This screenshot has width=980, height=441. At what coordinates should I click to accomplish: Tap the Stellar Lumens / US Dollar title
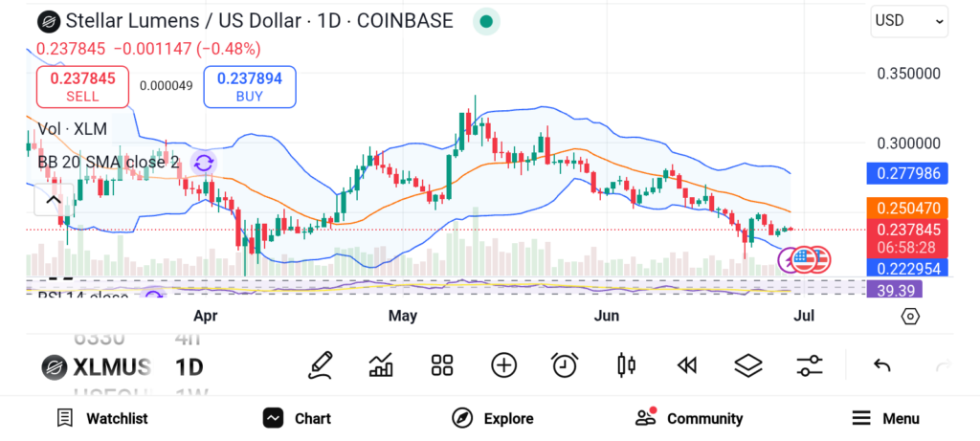click(x=258, y=21)
